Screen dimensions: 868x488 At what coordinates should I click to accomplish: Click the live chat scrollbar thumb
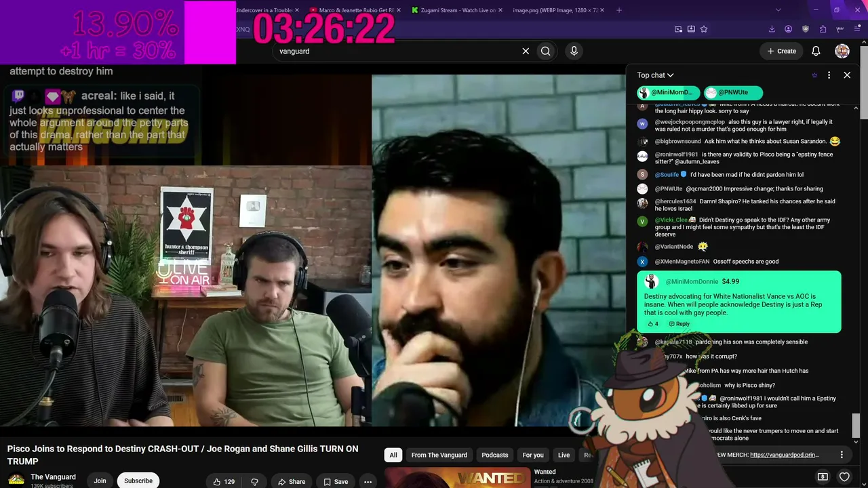[x=856, y=426]
